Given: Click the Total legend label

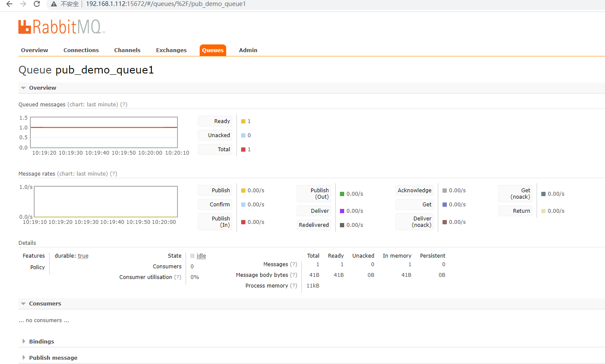Looking at the screenshot, I should [215, 150].
